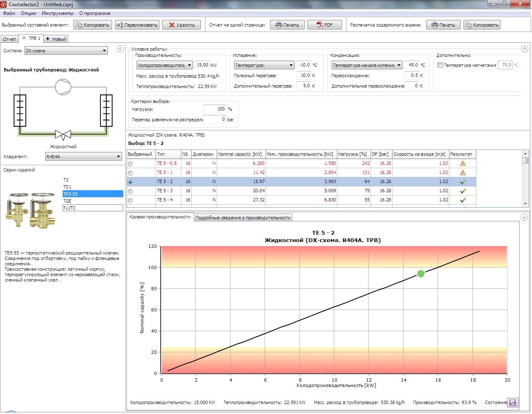The height and width of the screenshot is (414, 532).
Task: Collapse the left panel with circular arrow
Action: pos(120,49)
